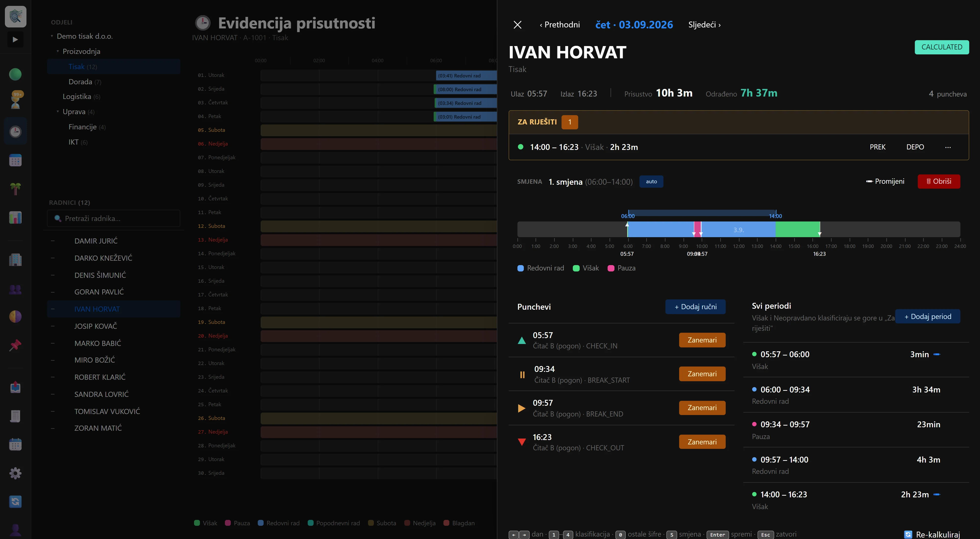980x539 pixels.
Task: Open the red pushpin icon in sidebar
Action: [x=15, y=345]
